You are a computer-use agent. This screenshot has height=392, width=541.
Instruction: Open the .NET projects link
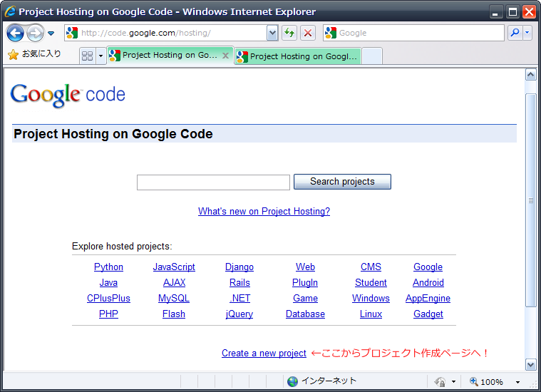(239, 299)
